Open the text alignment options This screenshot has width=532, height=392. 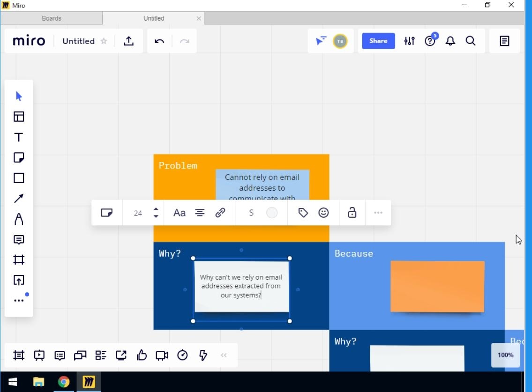click(x=200, y=213)
